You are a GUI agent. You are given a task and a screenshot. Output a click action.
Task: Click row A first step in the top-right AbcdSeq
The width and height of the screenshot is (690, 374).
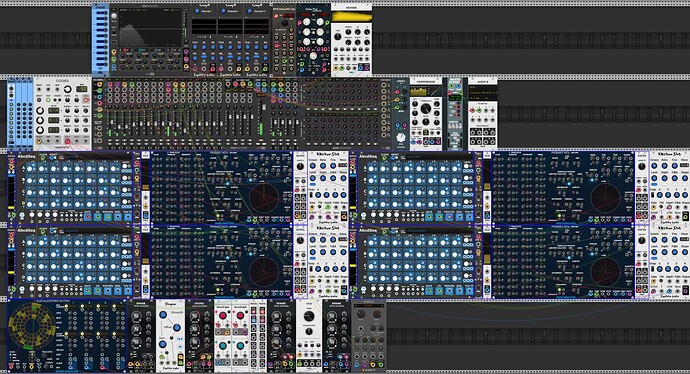coord(372,168)
